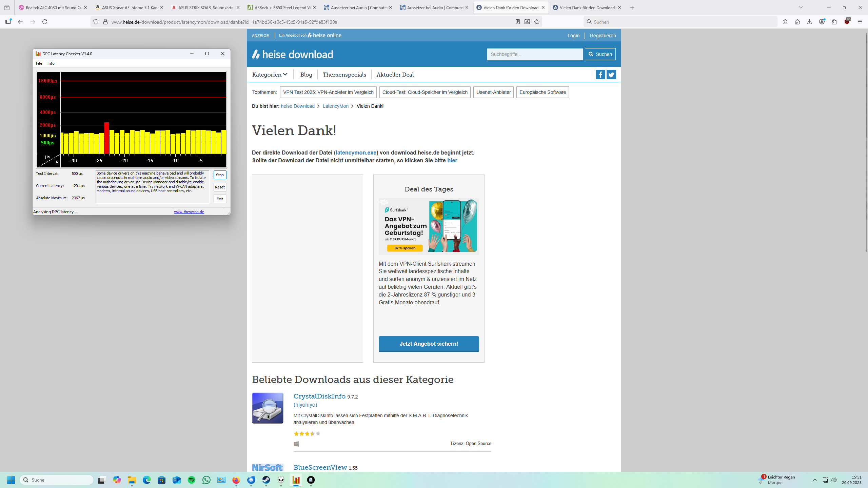Screen dimensions: 868x488
Task: Reload the current page
Action: coord(45,22)
